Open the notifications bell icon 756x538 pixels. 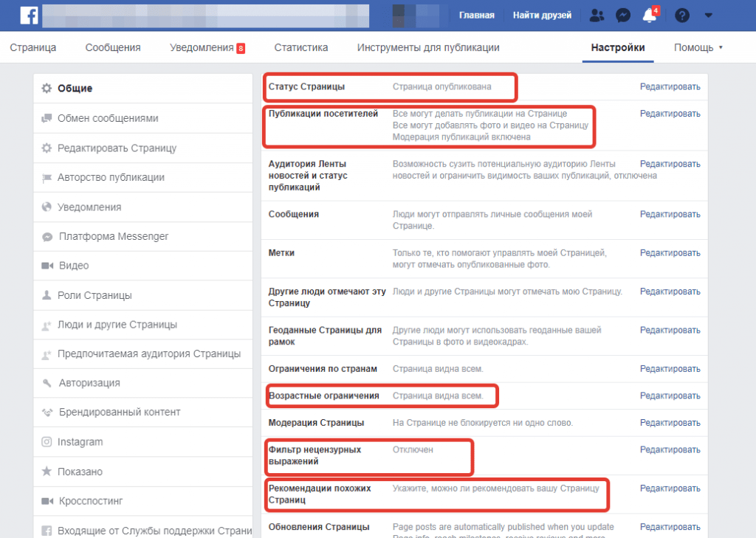(649, 15)
